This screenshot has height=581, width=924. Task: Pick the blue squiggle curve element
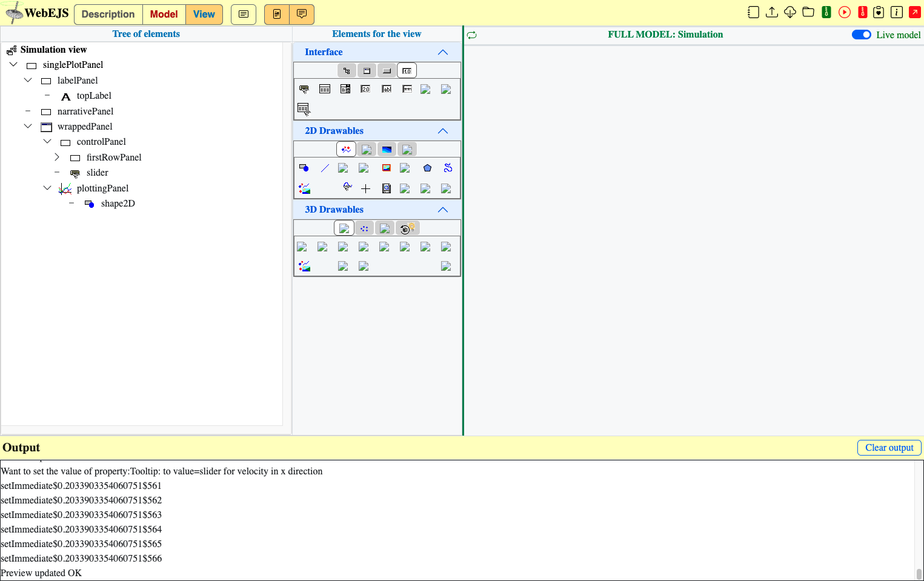coord(448,168)
